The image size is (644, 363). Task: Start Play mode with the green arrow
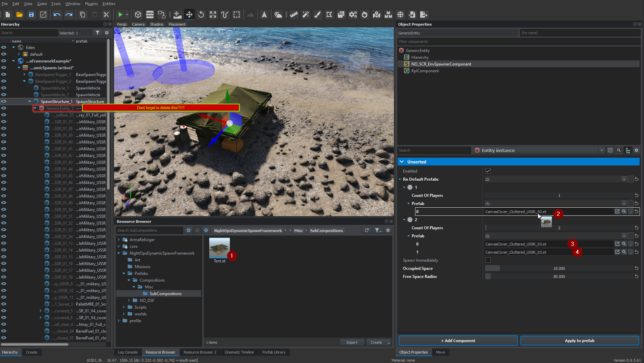point(120,15)
